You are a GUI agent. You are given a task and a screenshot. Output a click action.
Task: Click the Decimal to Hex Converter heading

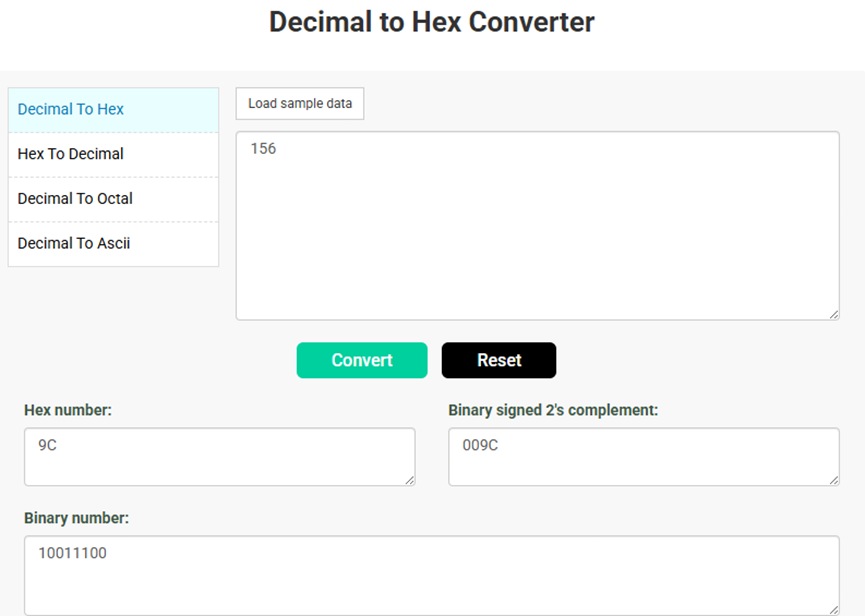coord(432,22)
